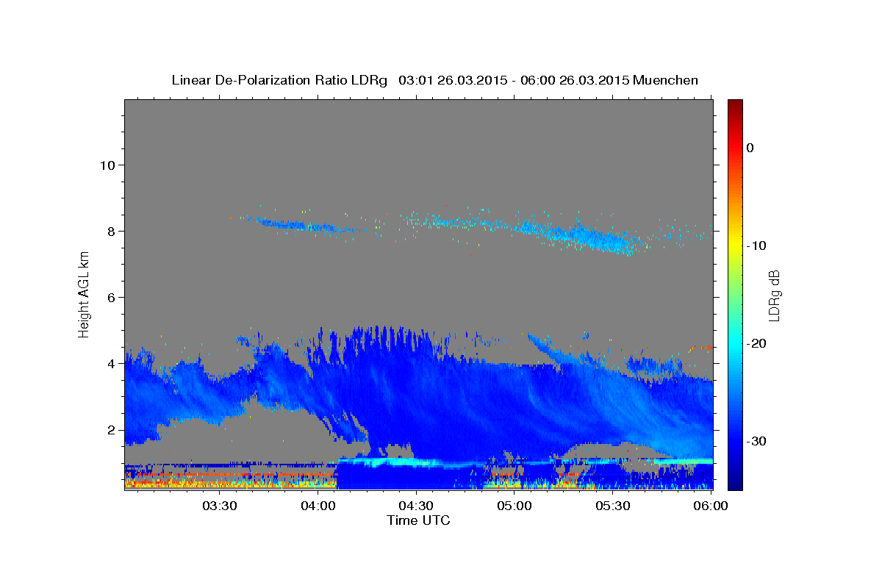
Task: Click the 04:00 time tick label
Action: coord(318,506)
